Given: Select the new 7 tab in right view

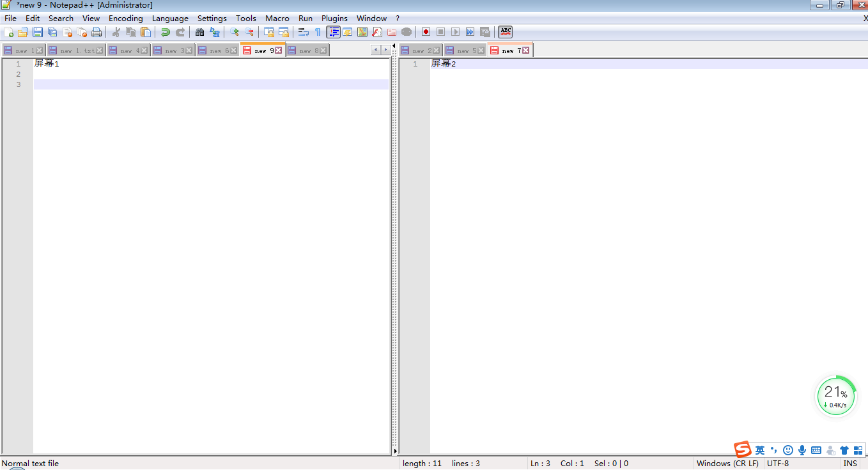Looking at the screenshot, I should click(509, 50).
